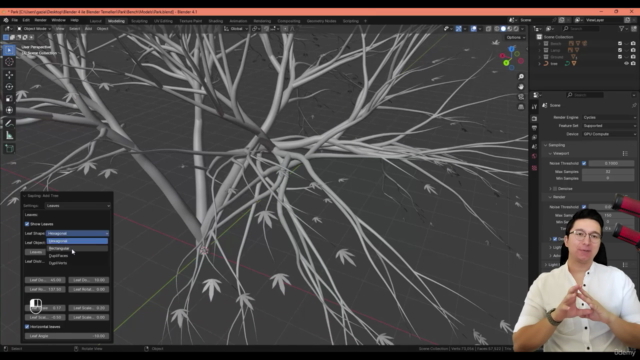Open the Object Mode dropdown
This screenshot has height=360, width=640.
pos(34,29)
